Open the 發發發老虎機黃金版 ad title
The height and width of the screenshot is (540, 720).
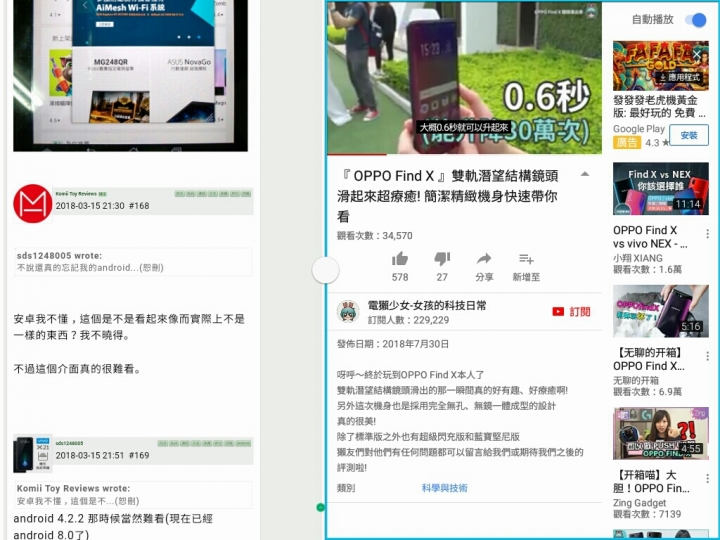click(x=659, y=107)
